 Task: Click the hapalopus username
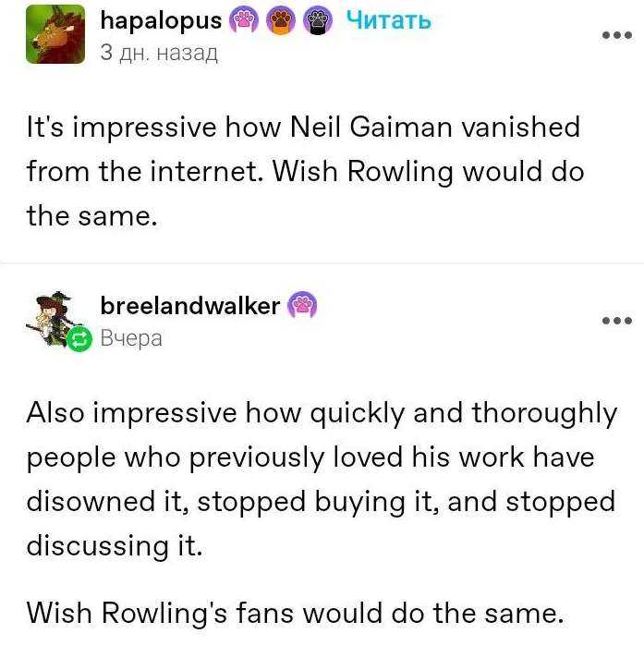click(161, 20)
